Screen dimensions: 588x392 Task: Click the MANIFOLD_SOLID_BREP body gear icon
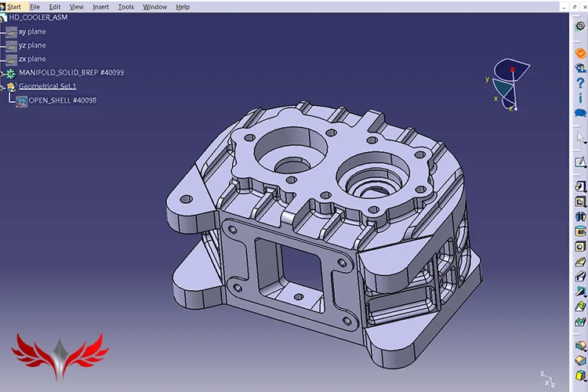pyautogui.click(x=11, y=74)
